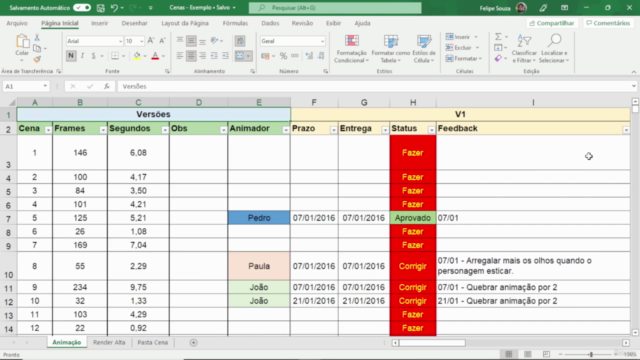Open Classificar e Filtrar menu

point(524,49)
